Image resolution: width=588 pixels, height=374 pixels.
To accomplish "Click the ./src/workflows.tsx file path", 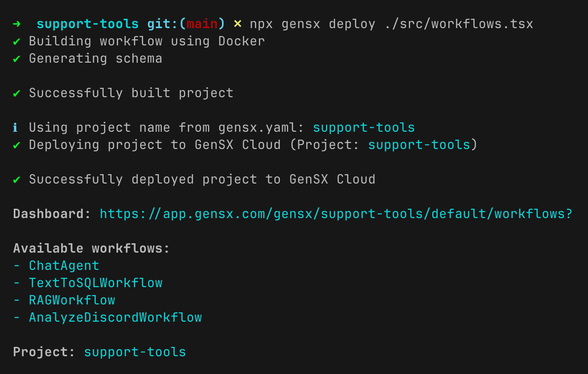I will tap(458, 24).
